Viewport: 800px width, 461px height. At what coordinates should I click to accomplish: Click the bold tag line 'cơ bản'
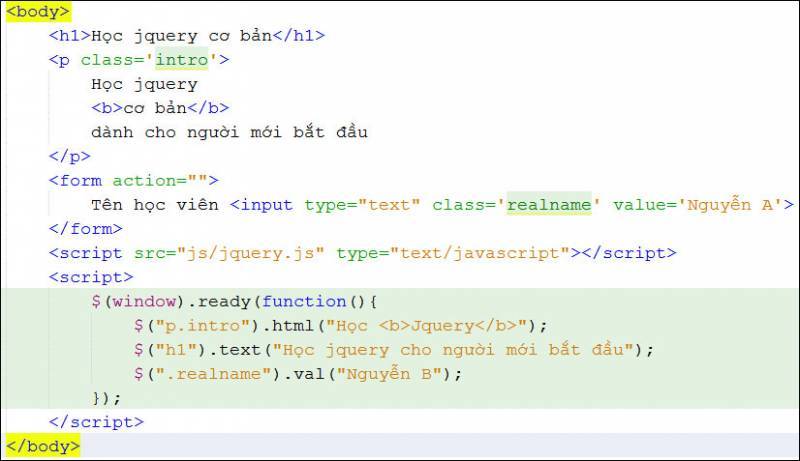coord(160,108)
